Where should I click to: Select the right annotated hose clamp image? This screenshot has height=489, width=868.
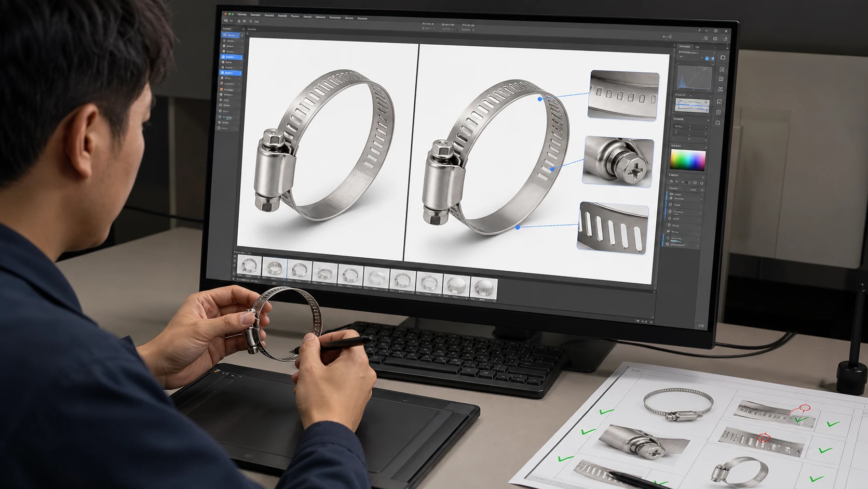(x=496, y=158)
